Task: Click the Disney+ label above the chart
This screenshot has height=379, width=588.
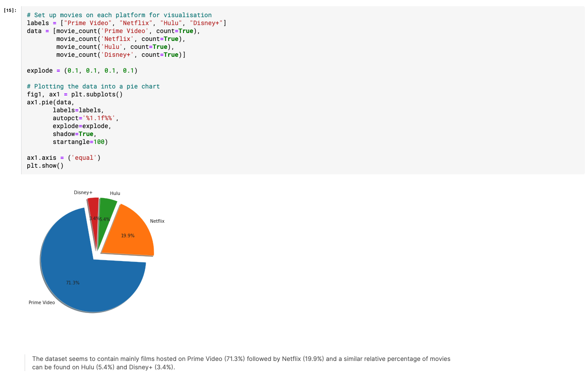Action: [83, 192]
